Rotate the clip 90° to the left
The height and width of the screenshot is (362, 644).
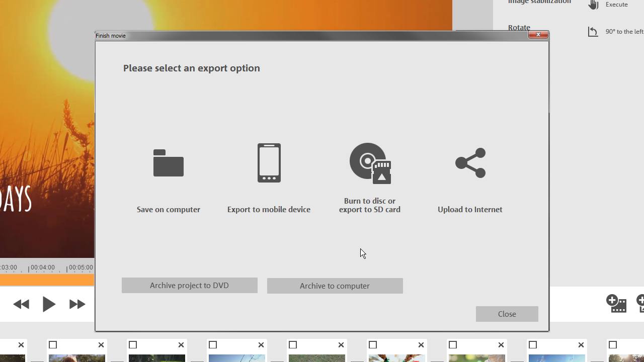pos(593,32)
